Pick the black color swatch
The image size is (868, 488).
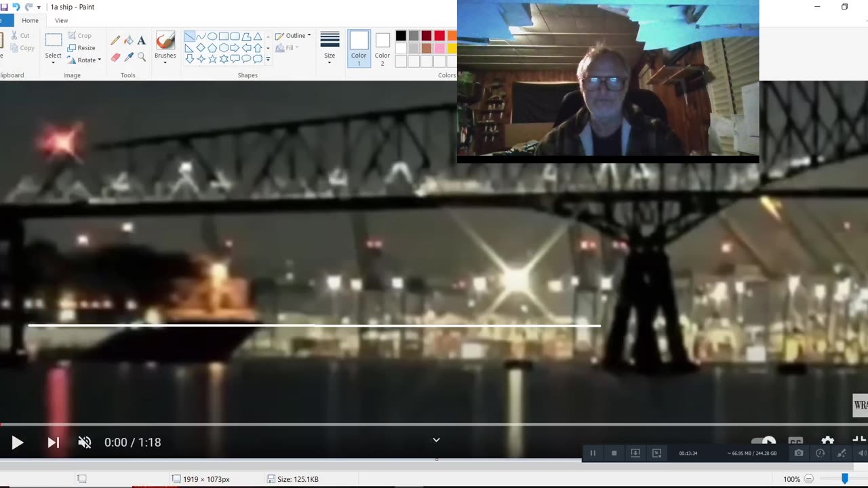401,36
